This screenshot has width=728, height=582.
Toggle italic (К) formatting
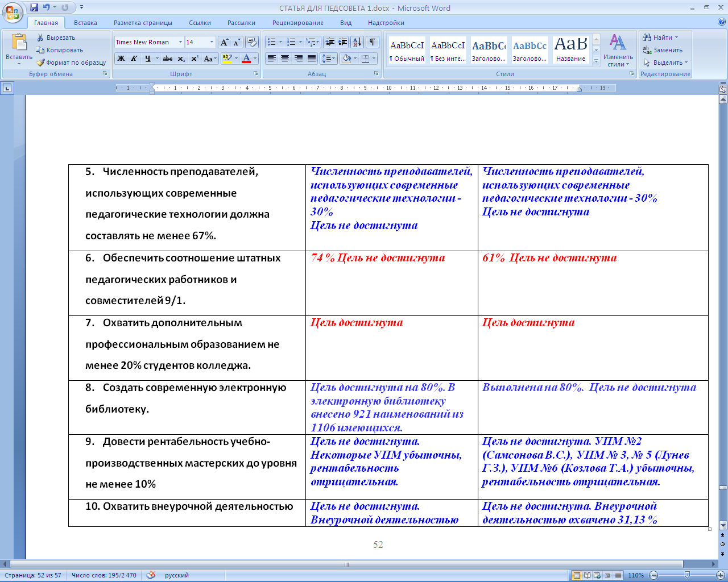(134, 59)
